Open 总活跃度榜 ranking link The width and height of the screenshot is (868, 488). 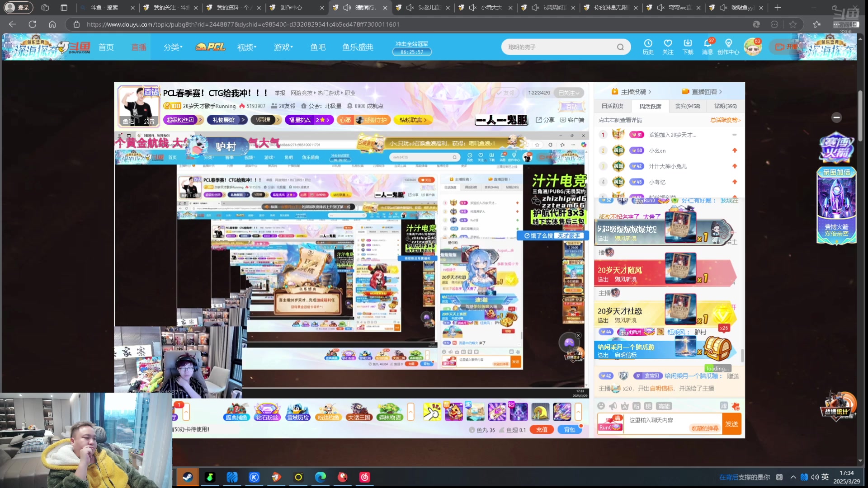(x=725, y=120)
